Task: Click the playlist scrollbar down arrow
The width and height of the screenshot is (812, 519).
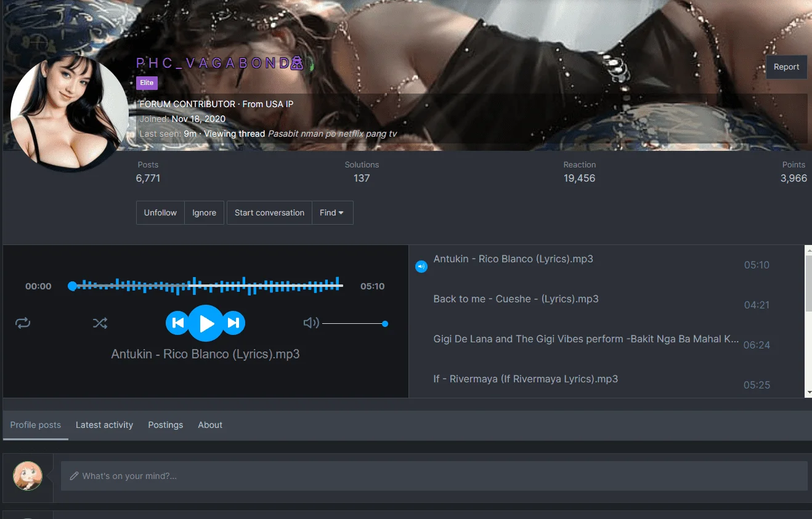Action: (808, 392)
